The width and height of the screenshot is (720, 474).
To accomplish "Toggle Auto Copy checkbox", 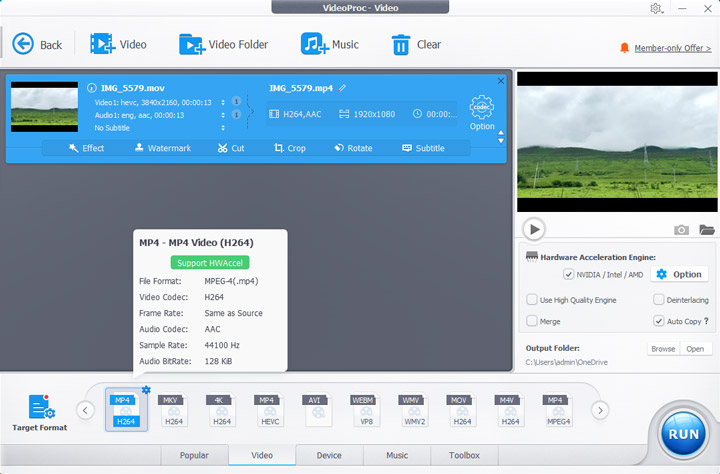I will point(658,321).
